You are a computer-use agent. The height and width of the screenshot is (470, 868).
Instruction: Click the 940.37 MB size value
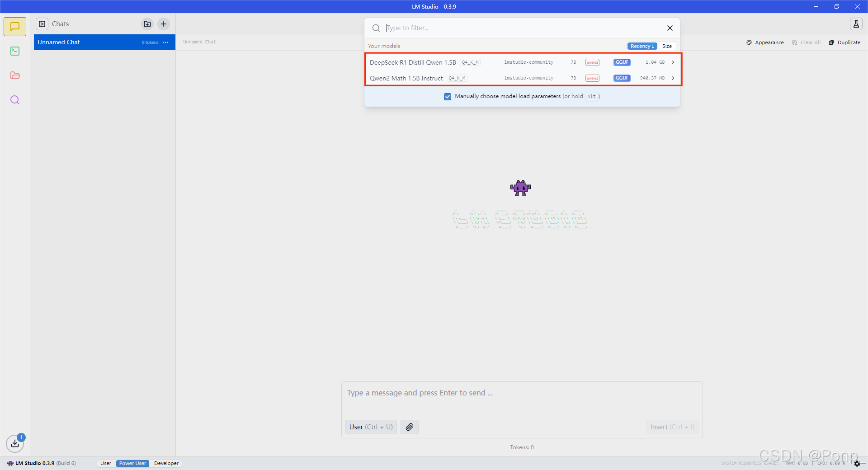pyautogui.click(x=652, y=78)
